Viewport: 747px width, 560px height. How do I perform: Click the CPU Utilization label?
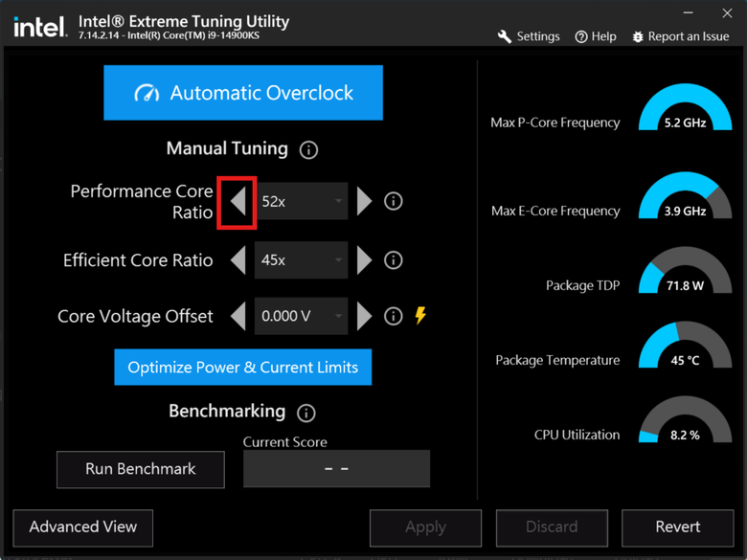[577, 435]
